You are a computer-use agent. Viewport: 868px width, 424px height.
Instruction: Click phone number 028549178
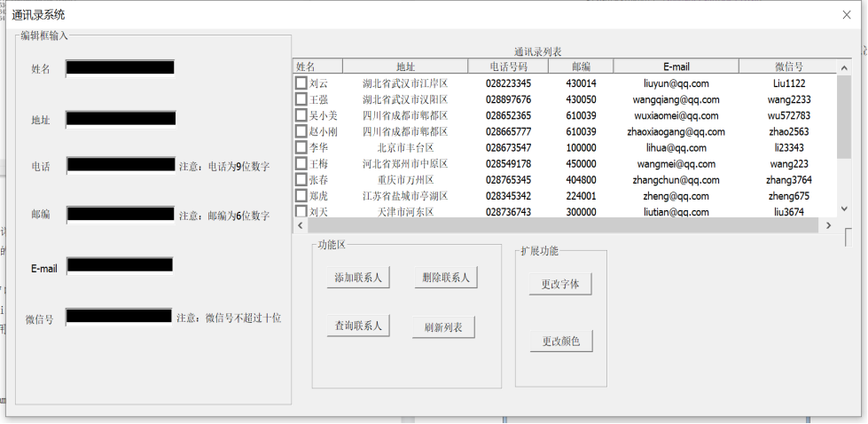point(508,164)
